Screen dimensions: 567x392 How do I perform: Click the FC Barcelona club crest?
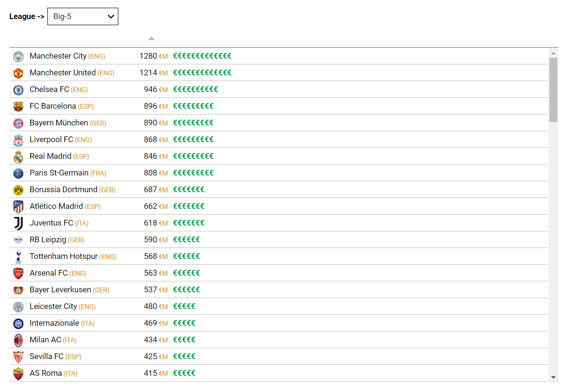[x=19, y=106]
